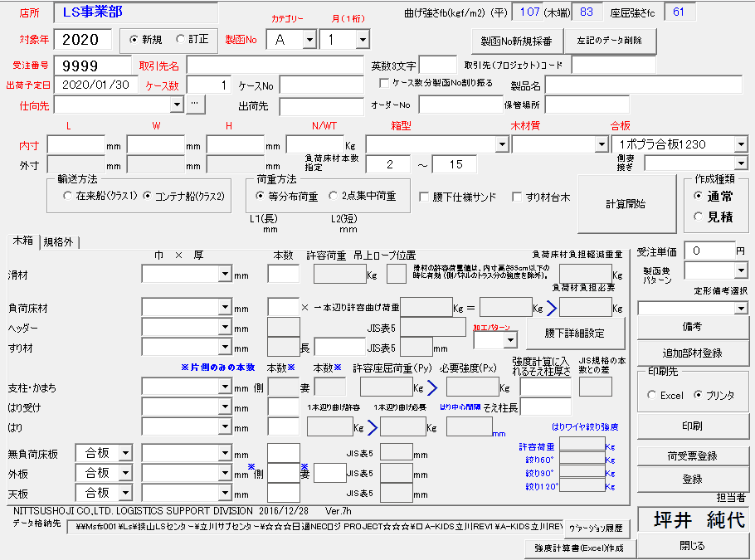Select 通常 creation type

click(699, 196)
